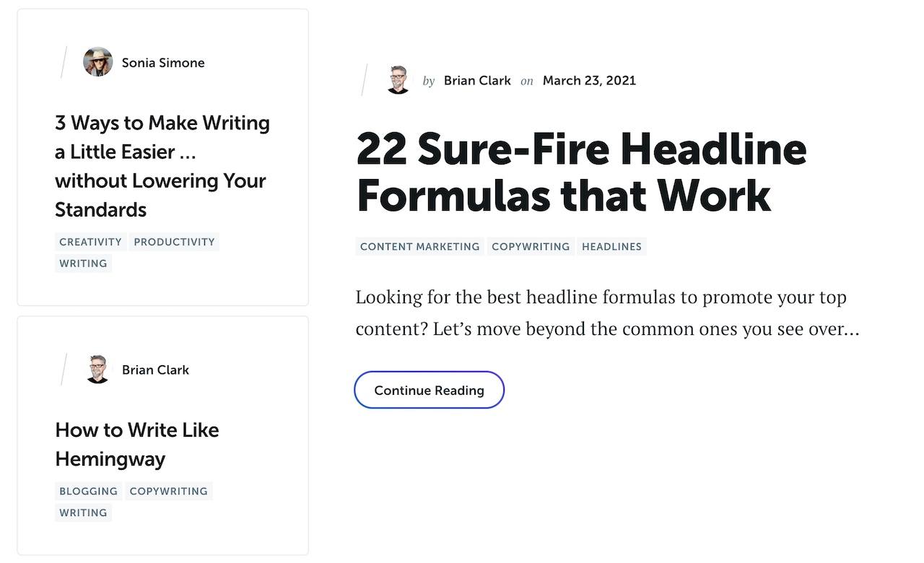The image size is (924, 563).
Task: Select WRITING tag under Sonia Simone's post
Action: pos(83,263)
